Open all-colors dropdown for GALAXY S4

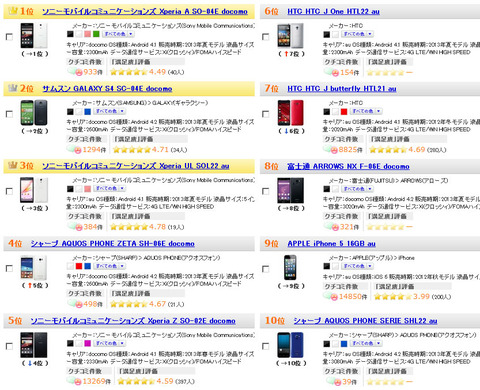[x=110, y=111]
